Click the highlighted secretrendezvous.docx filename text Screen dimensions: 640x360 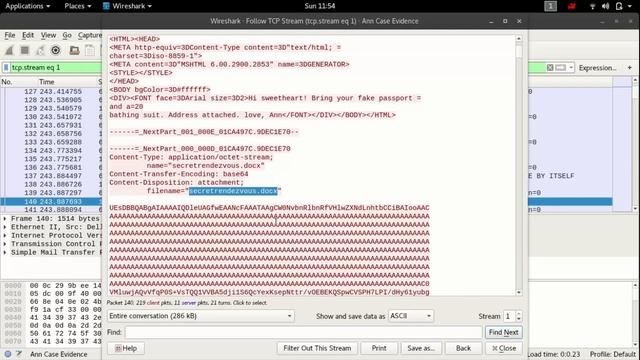(233, 191)
